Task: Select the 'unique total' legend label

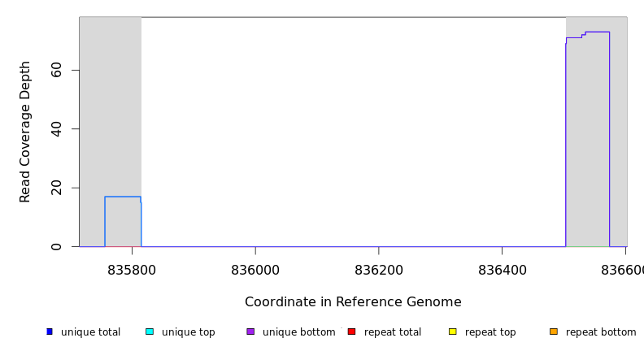Action: point(90,332)
